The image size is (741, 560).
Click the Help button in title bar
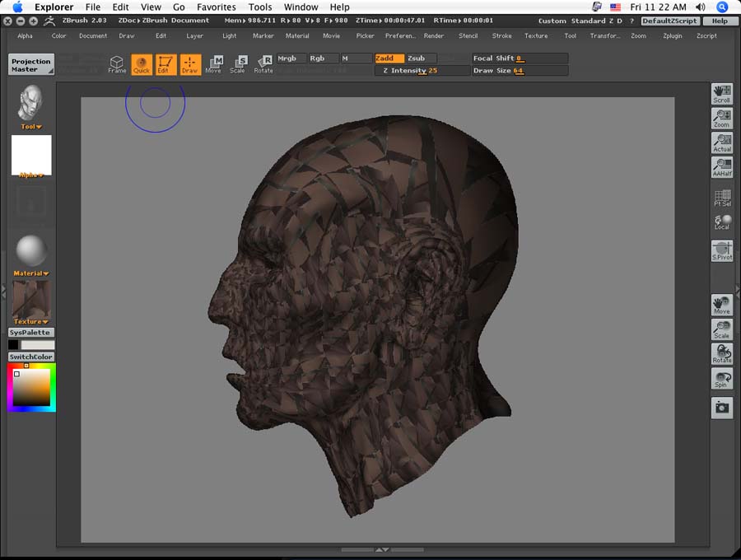[720, 21]
